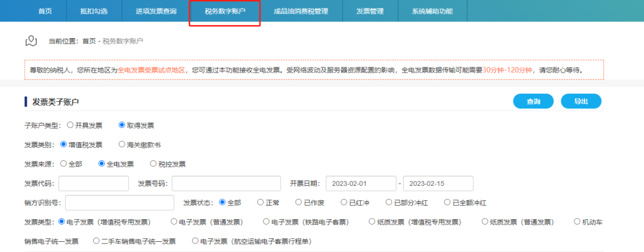Select 电子发票（普通发票）type
Viewport: 644px width, 252px height.
174,222
